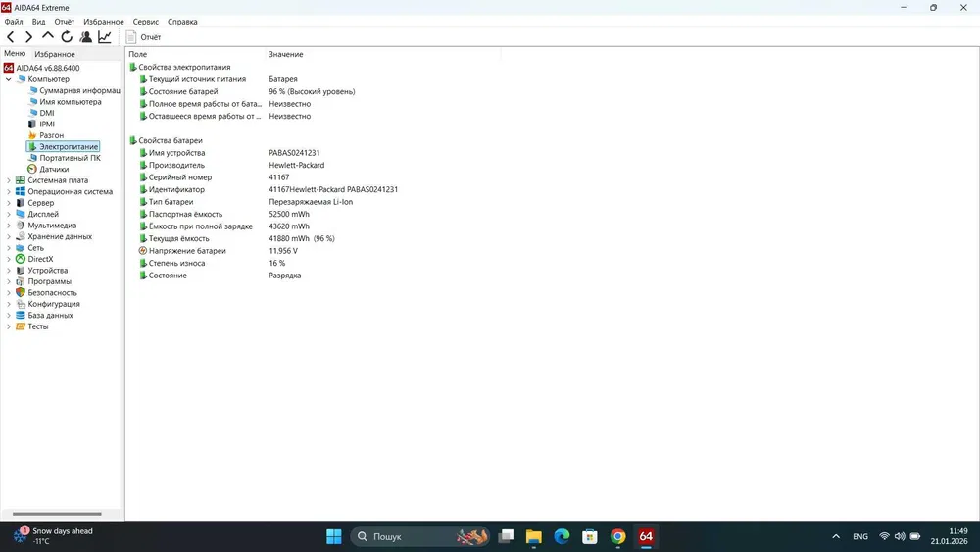The height and width of the screenshot is (552, 980).
Task: Open the user profile icon in the toolbar
Action: pos(85,37)
